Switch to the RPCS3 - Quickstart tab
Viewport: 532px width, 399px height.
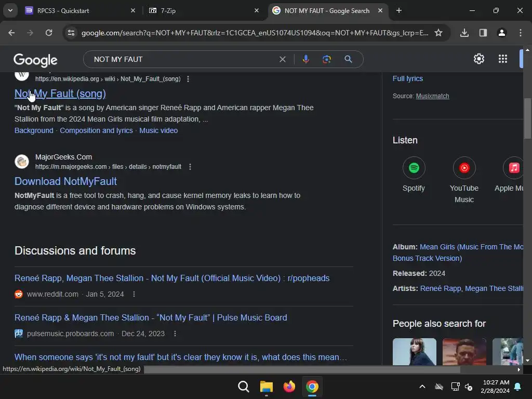pyautogui.click(x=81, y=10)
